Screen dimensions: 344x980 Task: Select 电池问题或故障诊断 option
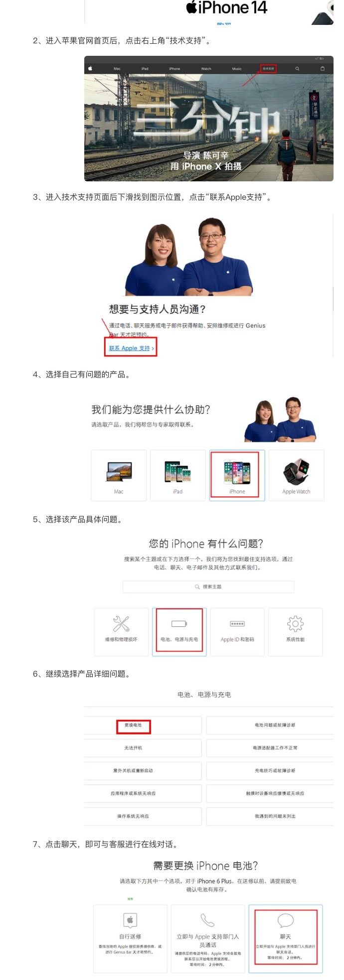(x=275, y=725)
